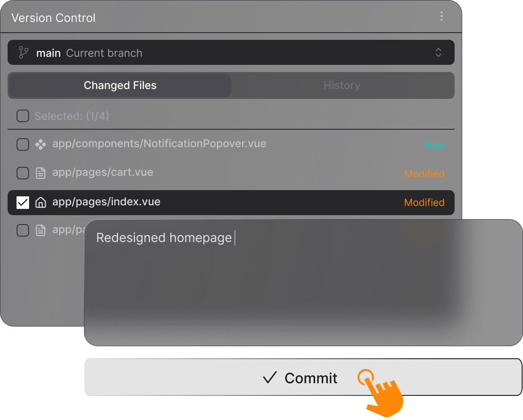Image resolution: width=523 pixels, height=420 pixels.
Task: Click the checkmark icon on Commit button
Action: click(x=270, y=378)
